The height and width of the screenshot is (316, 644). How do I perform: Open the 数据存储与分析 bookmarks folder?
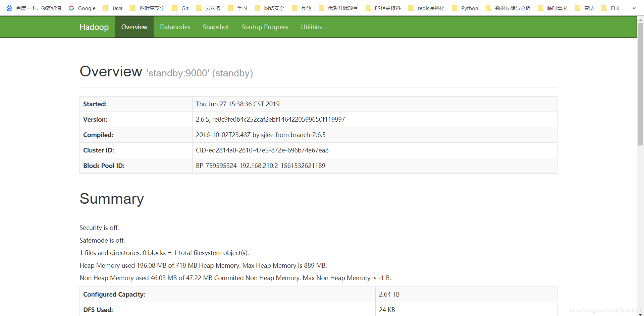pos(508,8)
